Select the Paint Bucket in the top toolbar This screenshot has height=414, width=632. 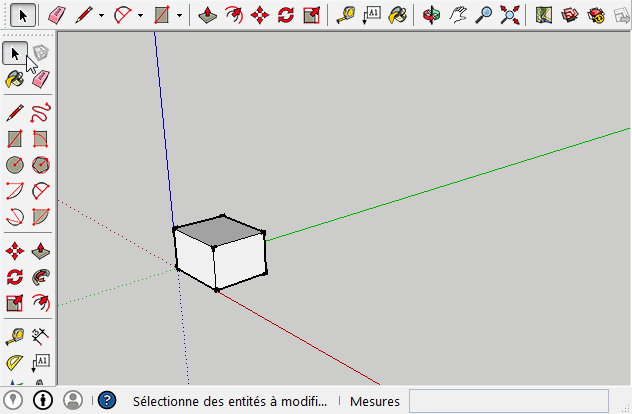coord(397,15)
